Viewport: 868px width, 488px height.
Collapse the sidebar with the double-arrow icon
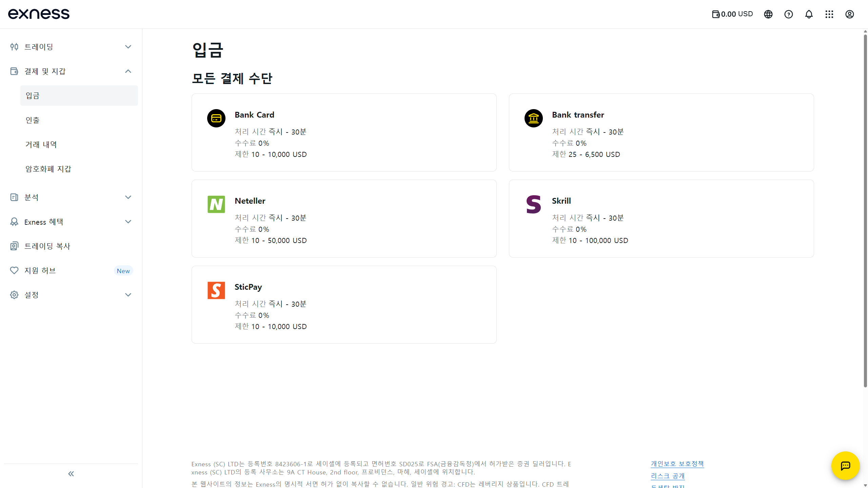pyautogui.click(x=71, y=474)
